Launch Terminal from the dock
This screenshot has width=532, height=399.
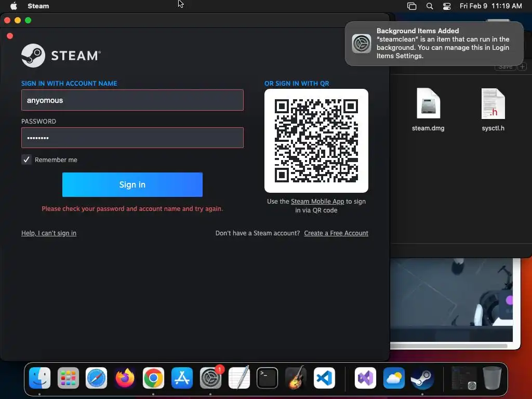[x=268, y=378]
